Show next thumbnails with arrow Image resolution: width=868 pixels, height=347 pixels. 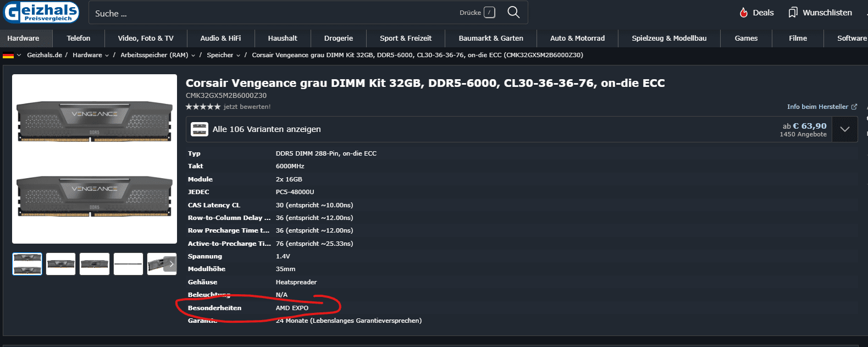(x=172, y=264)
